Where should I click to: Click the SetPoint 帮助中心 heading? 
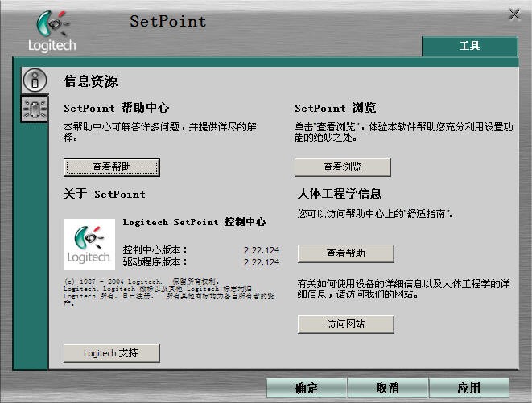(x=117, y=109)
